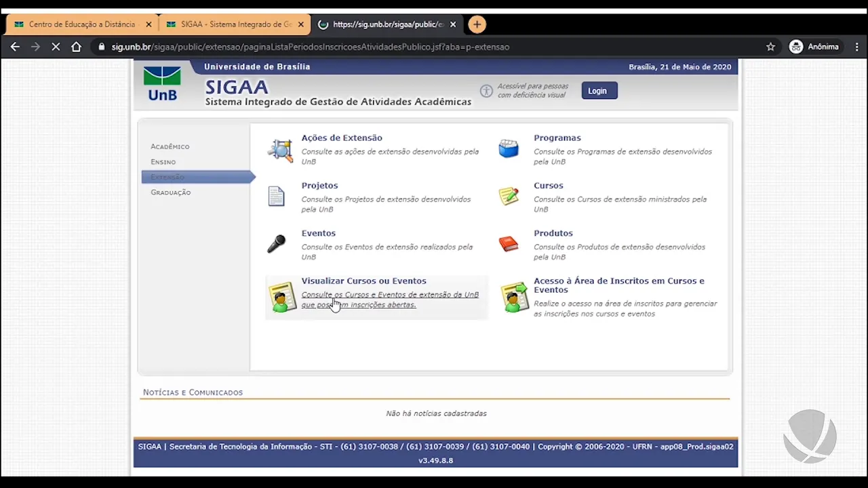Stop page loading with X button
The height and width of the screenshot is (488, 868).
56,47
